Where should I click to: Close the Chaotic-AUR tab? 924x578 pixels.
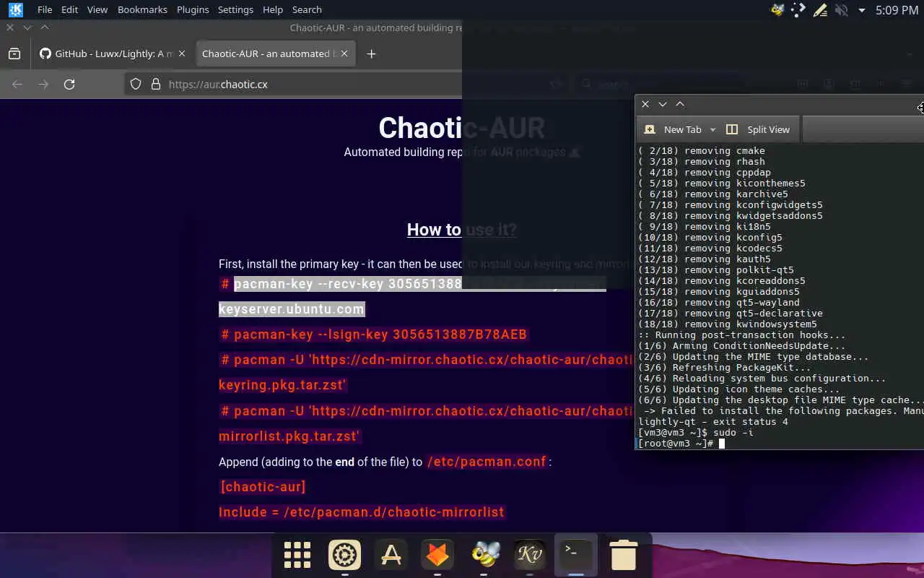(344, 53)
